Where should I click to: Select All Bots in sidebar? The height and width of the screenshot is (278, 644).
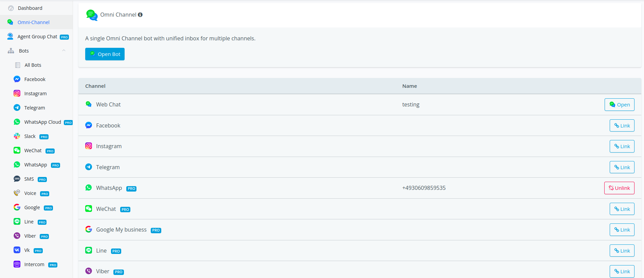[33, 65]
